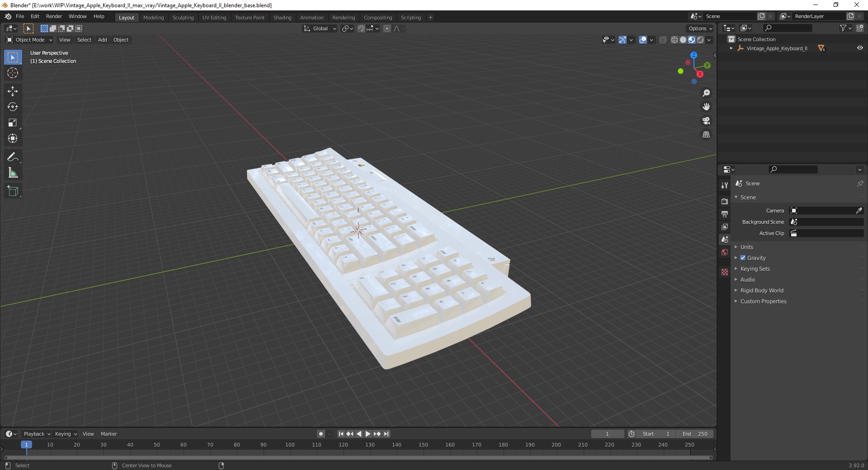Click the Blender logo menu icon
Viewport: 868px width, 470px height.
tap(8, 16)
